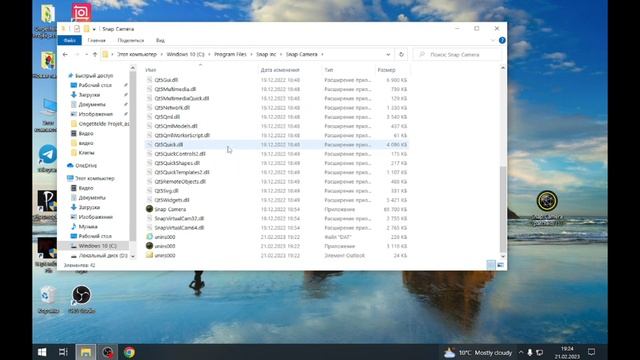The height and width of the screenshot is (360, 640).
Task: Switch to large thumbnails view layout
Action: (x=500, y=265)
